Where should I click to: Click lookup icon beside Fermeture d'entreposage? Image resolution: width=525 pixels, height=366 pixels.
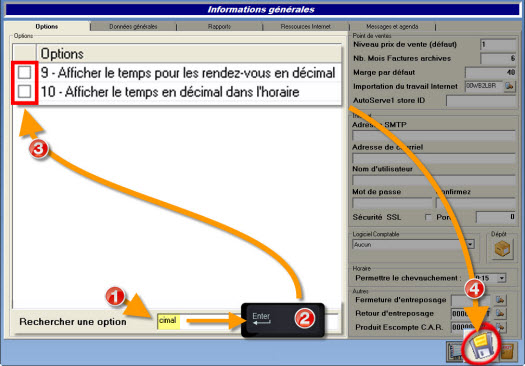(x=500, y=300)
